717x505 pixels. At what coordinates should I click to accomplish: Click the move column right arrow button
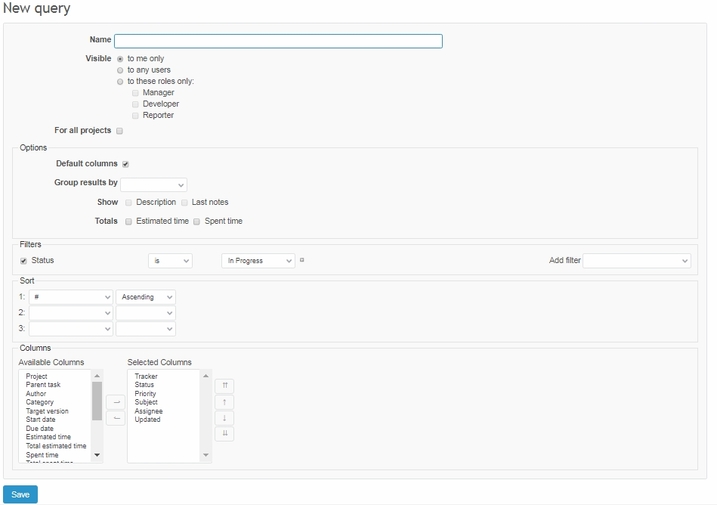115,402
